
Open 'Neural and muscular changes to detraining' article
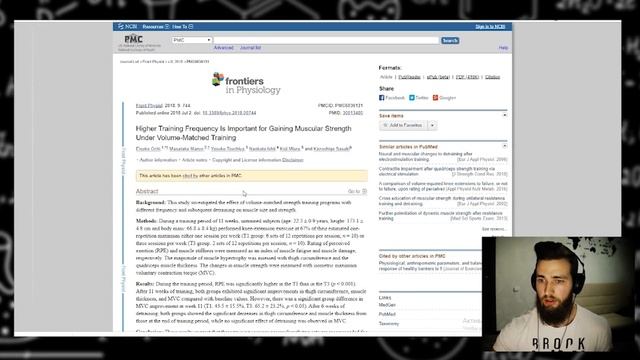(x=425, y=156)
